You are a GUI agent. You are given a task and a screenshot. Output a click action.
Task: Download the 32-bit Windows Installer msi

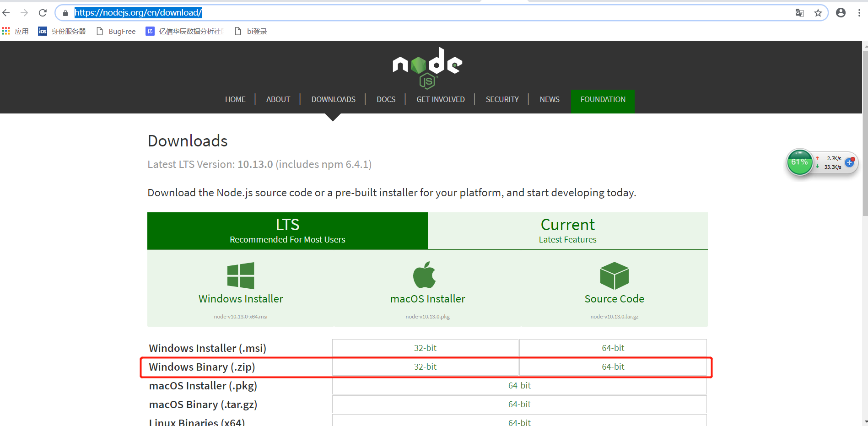click(425, 348)
